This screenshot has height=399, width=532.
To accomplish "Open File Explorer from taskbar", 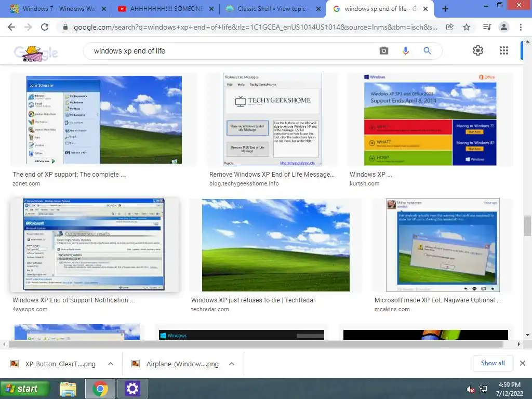I will coord(68,389).
